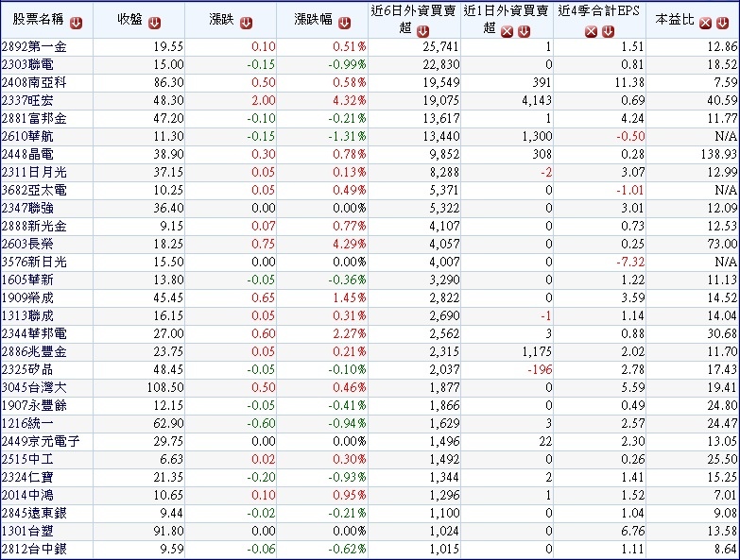The height and width of the screenshot is (560, 740).
Task: Sort by 漲跌幅 column arrow icon
Action: 345,23
